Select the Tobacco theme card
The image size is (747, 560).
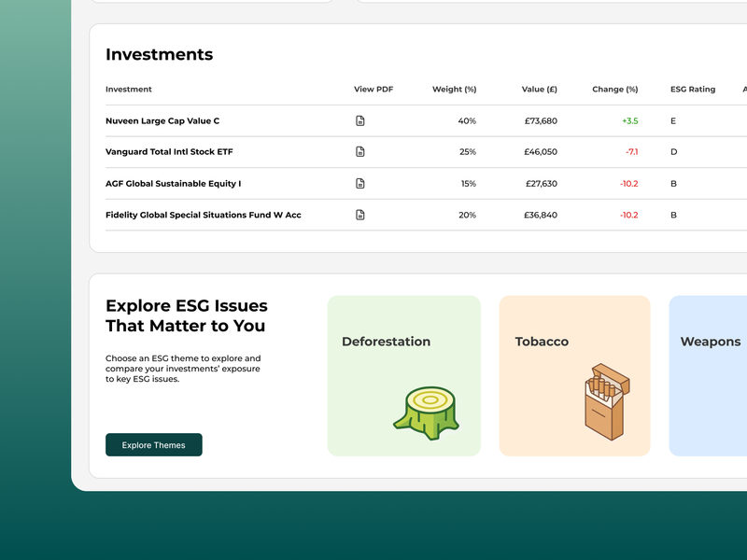point(574,376)
